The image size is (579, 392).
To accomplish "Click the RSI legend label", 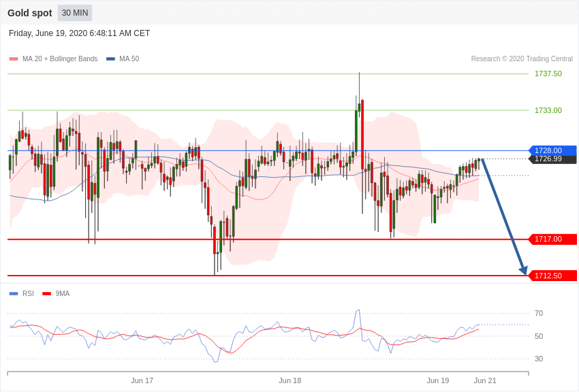I will pos(28,293).
